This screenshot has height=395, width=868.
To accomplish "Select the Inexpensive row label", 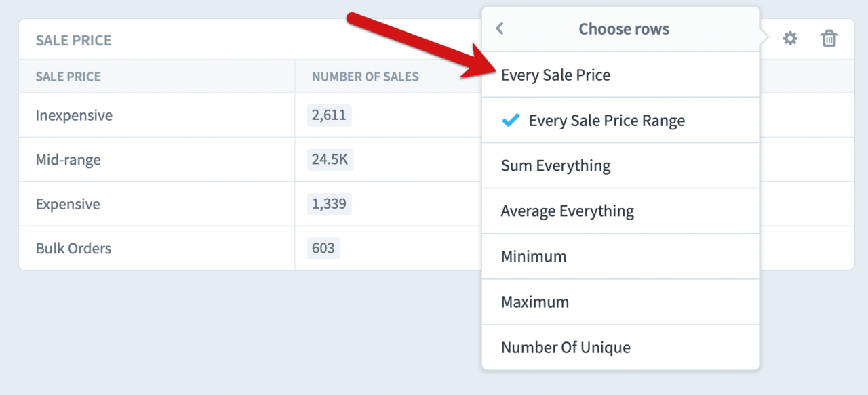I will pos(74,115).
